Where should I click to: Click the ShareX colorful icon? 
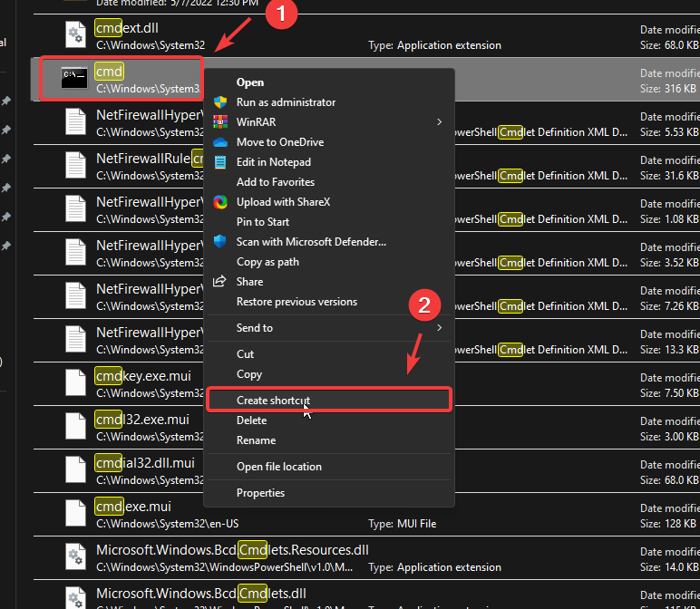(220, 202)
